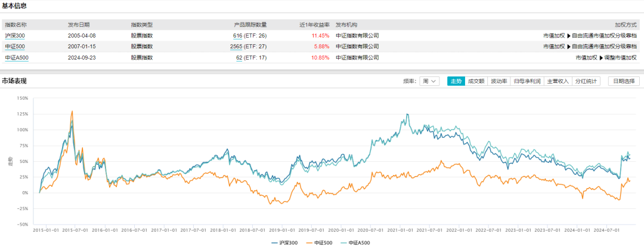
Task: Click product count 62 for 中证A500
Action: (239, 57)
